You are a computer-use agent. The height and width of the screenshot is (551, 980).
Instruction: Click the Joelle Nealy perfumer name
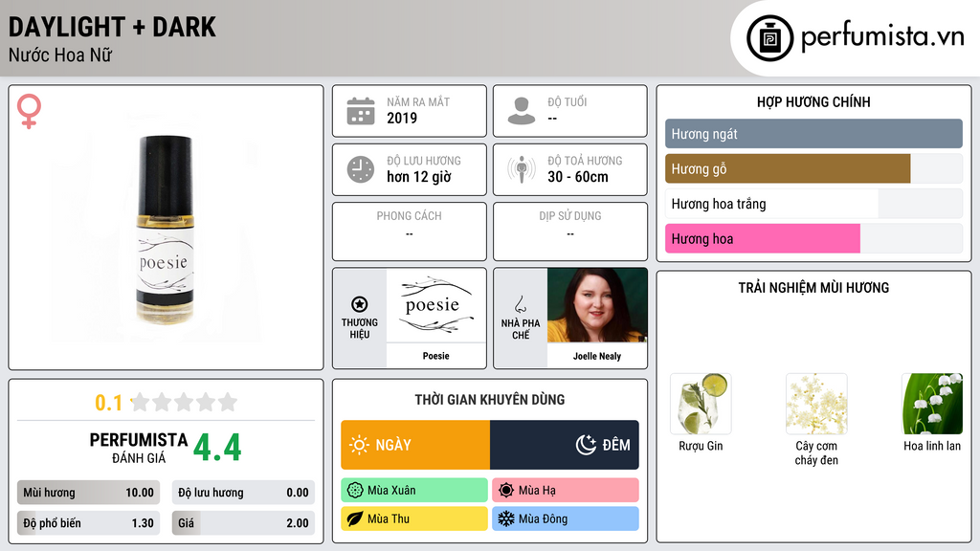597,356
